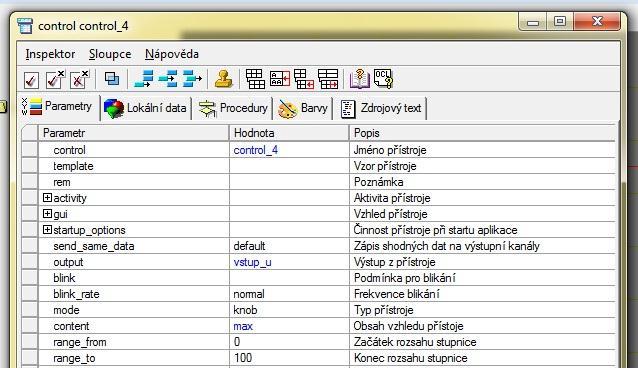Click the stacked grid tables icon
Viewport: 638px width, 368px height.
click(255, 79)
